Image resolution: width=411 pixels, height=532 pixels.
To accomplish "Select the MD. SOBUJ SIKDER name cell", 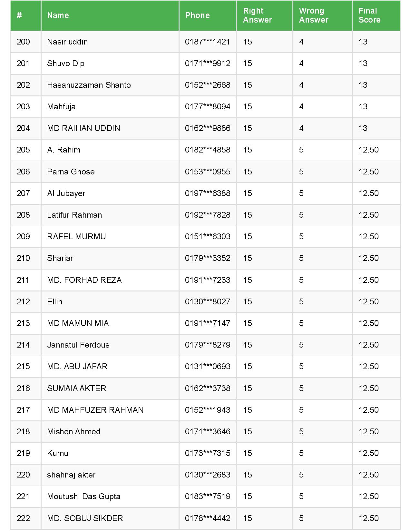I will [x=85, y=518].
